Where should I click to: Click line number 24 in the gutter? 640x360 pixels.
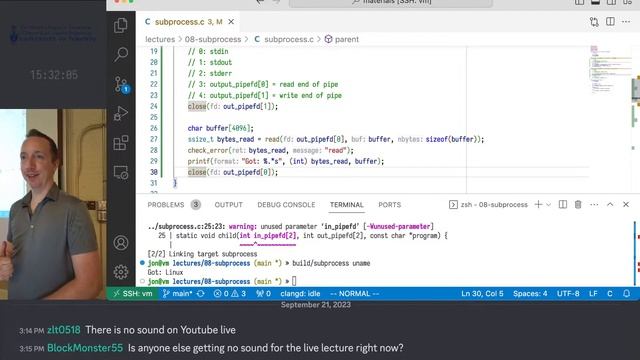[x=153, y=106]
